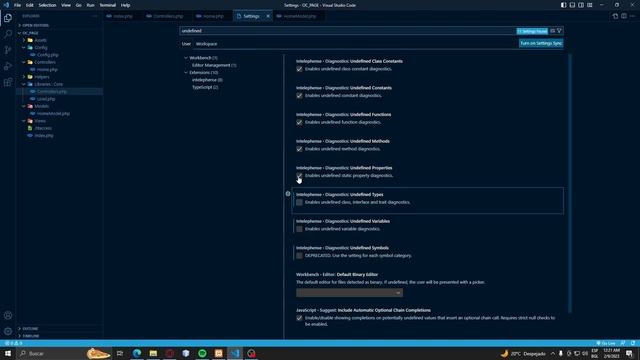Switch to the Workspace settings tab
This screenshot has width=640, height=360.
tap(207, 44)
